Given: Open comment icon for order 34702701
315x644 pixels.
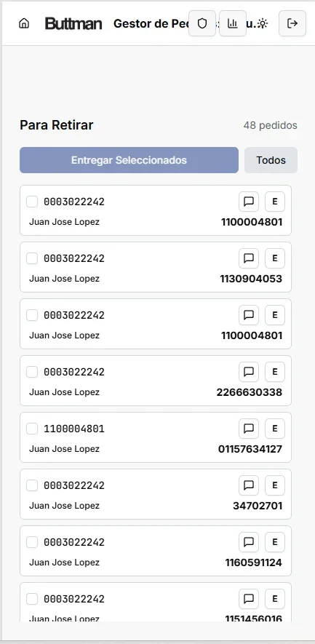Looking at the screenshot, I should tap(249, 485).
